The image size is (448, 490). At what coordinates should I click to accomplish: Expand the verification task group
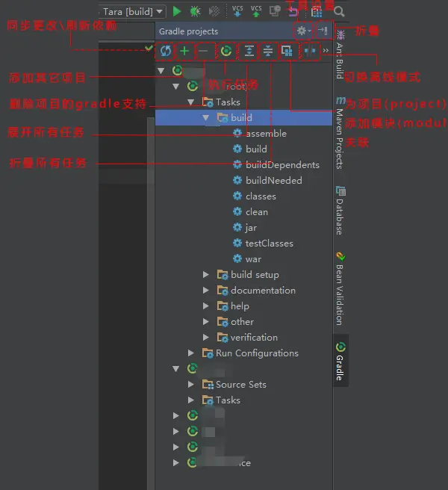pos(205,337)
